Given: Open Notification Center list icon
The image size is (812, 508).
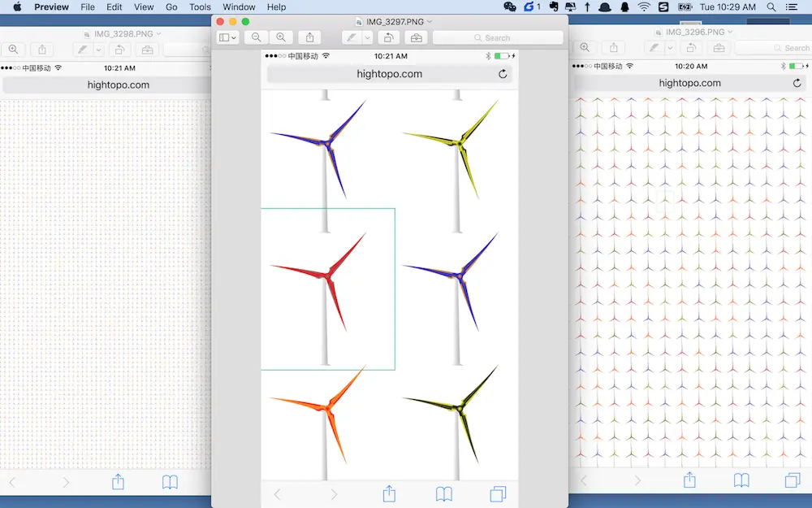Looking at the screenshot, I should 791,7.
